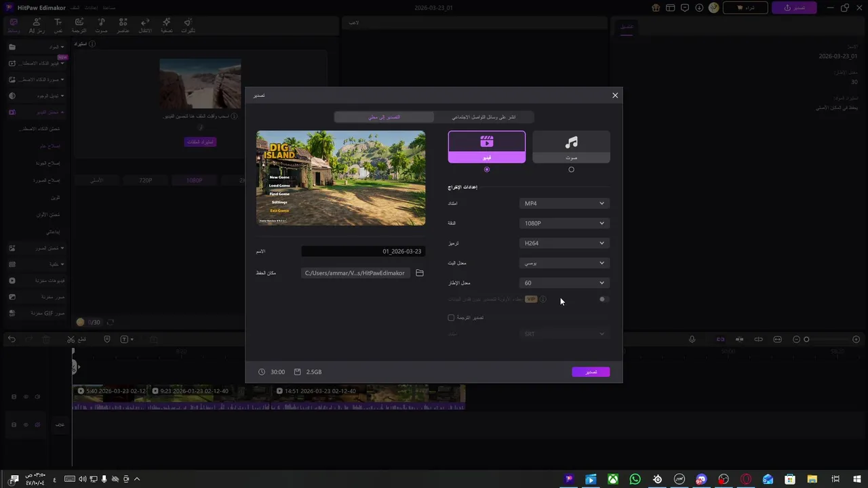The image size is (868, 488).
Task: Open the 1080P resolution dropdown
Action: 564,223
